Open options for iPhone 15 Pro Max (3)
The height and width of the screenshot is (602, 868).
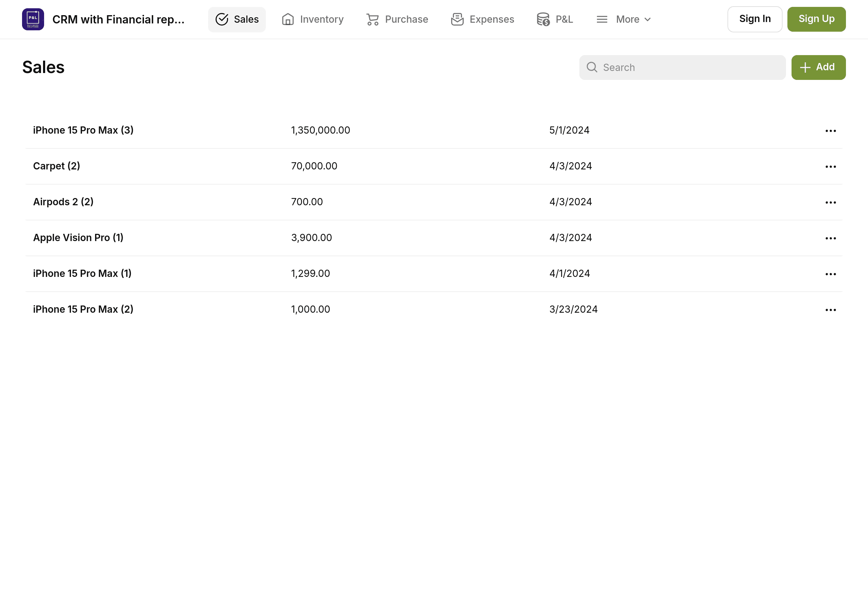pyautogui.click(x=830, y=131)
